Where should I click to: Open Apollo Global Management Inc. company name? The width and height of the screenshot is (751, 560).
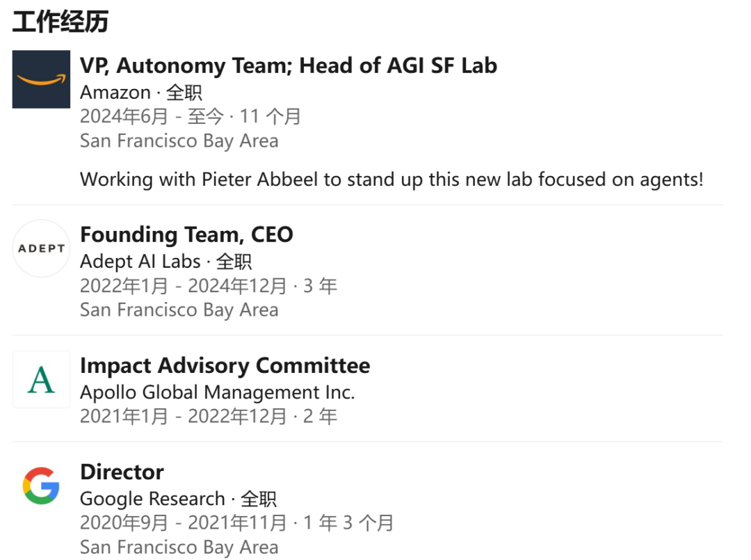(x=218, y=392)
